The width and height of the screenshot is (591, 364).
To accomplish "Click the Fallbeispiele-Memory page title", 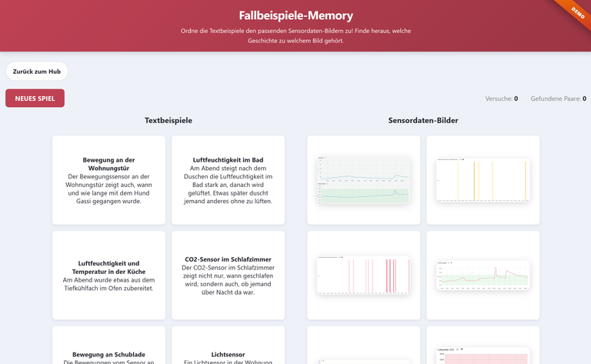I will pos(295,15).
